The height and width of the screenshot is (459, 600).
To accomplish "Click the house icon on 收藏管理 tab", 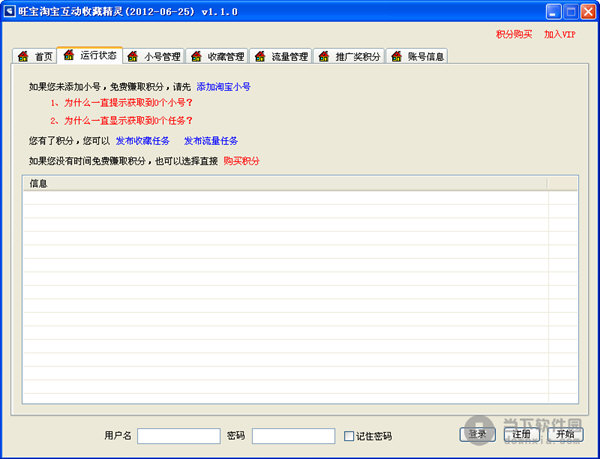I will point(197,57).
